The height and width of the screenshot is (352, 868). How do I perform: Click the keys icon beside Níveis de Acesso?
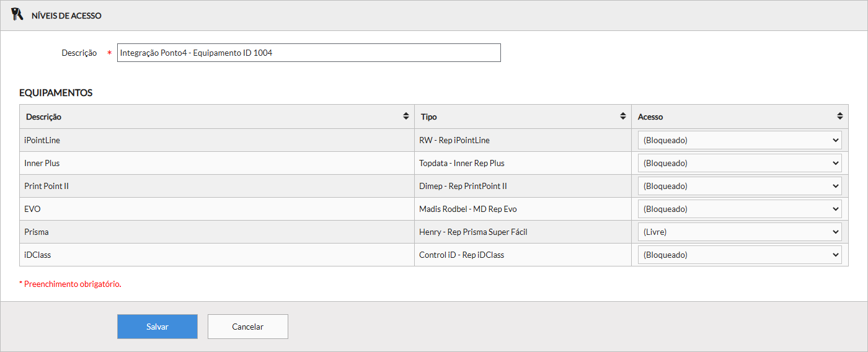pos(17,15)
